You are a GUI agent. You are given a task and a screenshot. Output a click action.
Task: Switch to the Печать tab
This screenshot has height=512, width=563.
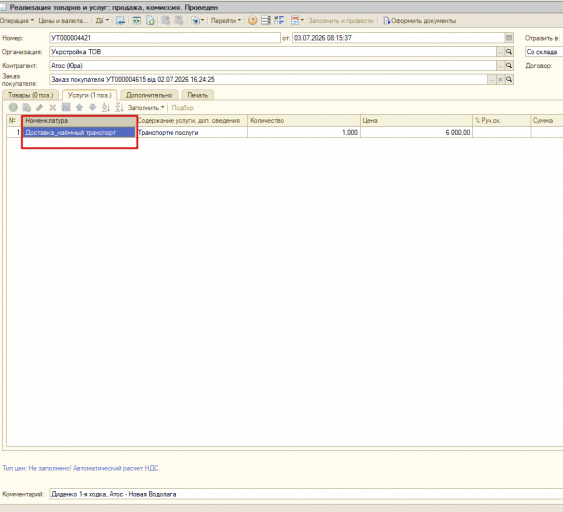click(197, 95)
